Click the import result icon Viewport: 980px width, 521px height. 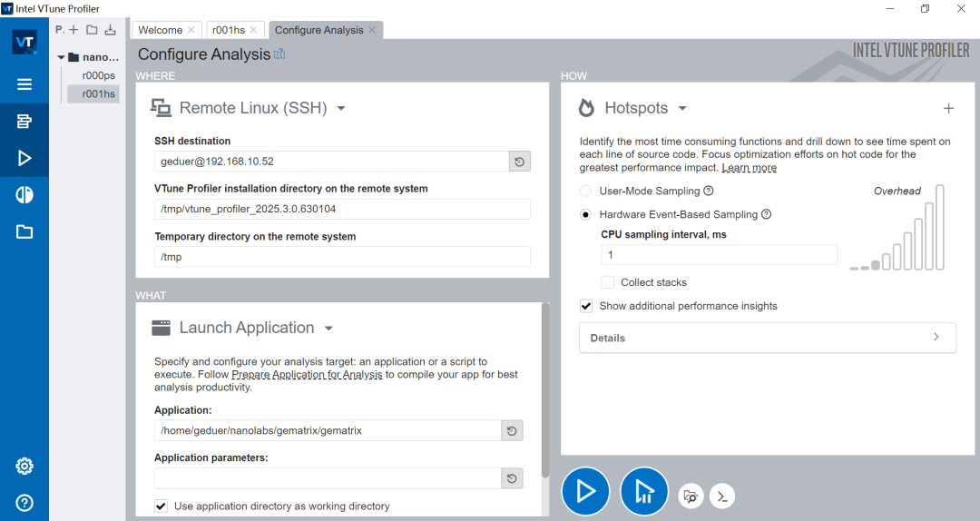click(x=111, y=29)
